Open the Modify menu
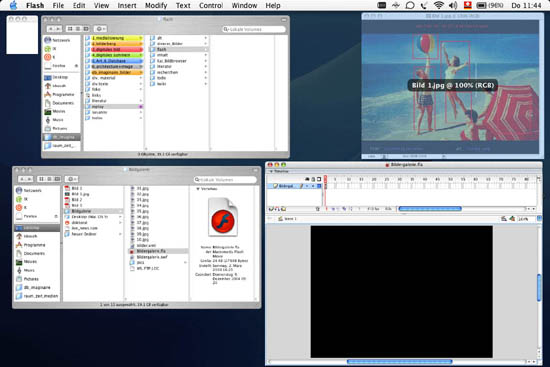The width and height of the screenshot is (550, 367). (x=156, y=5)
